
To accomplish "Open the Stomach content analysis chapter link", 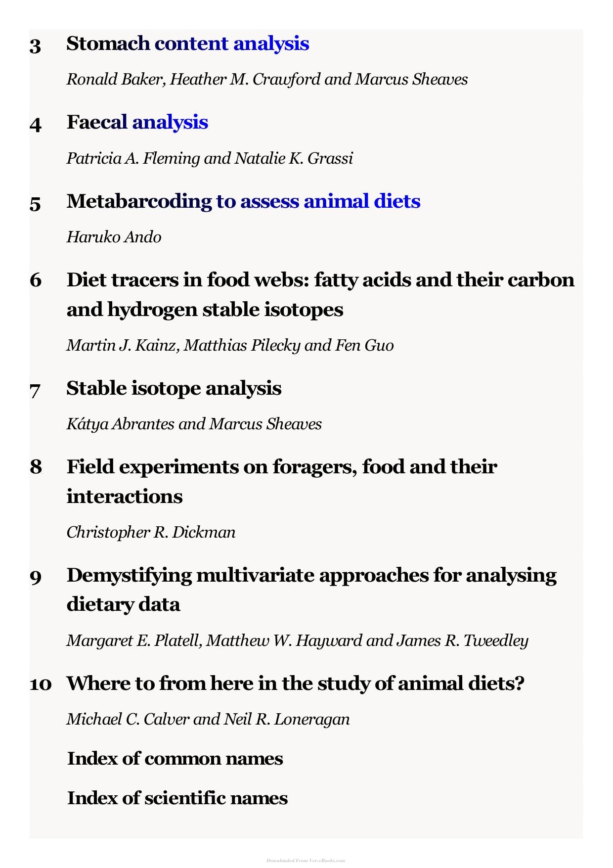I will 188,44.
